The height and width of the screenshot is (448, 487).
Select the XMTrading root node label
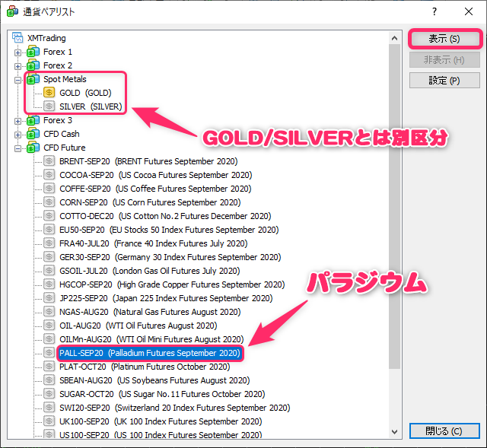46,38
